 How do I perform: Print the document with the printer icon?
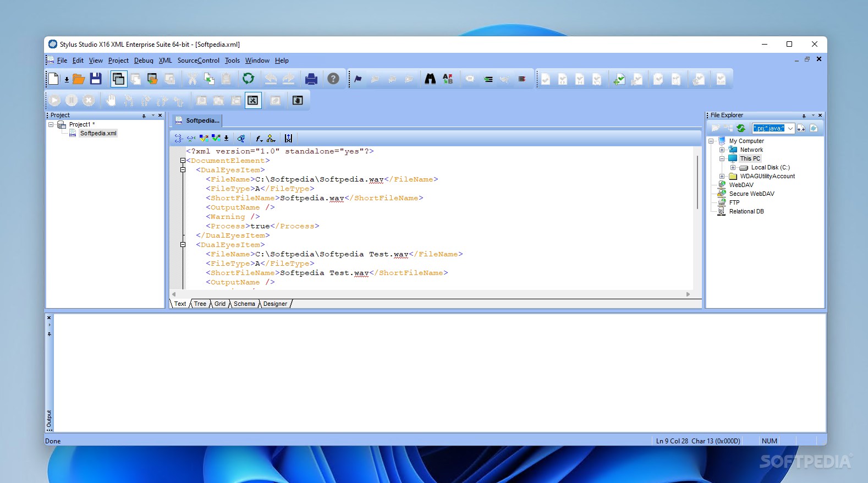311,79
